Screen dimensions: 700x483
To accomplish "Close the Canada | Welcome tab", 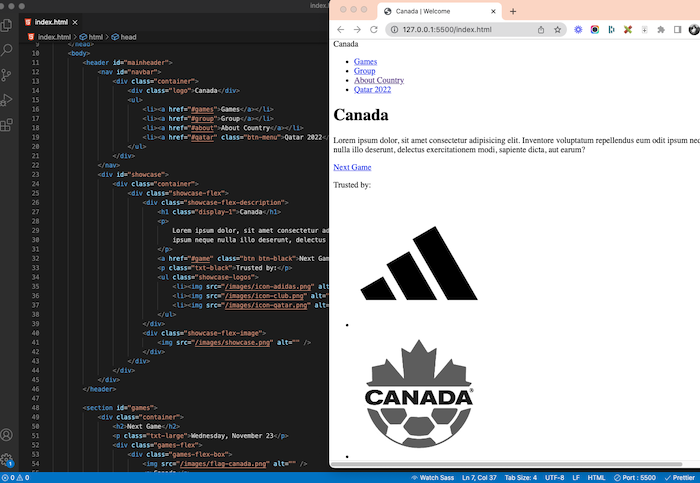I will (x=493, y=11).
